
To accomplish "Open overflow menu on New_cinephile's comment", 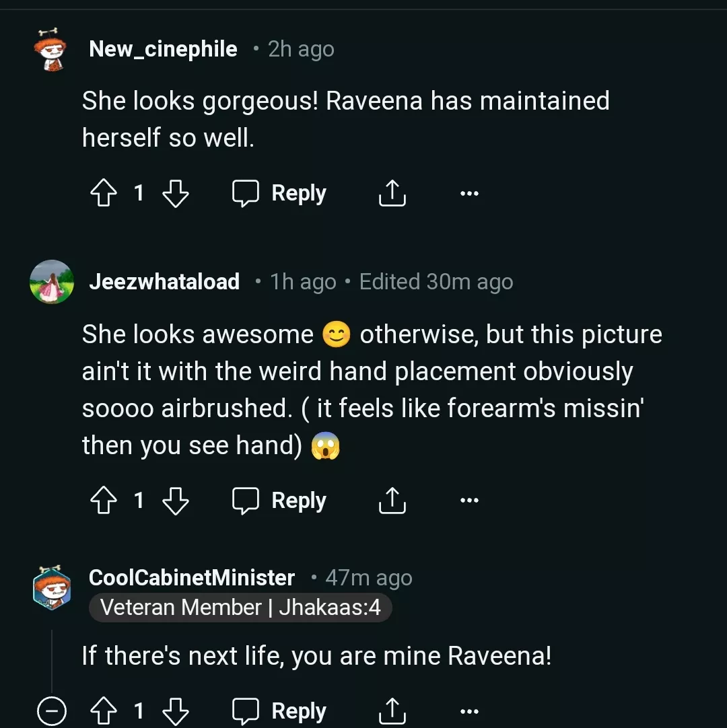I will point(469,193).
